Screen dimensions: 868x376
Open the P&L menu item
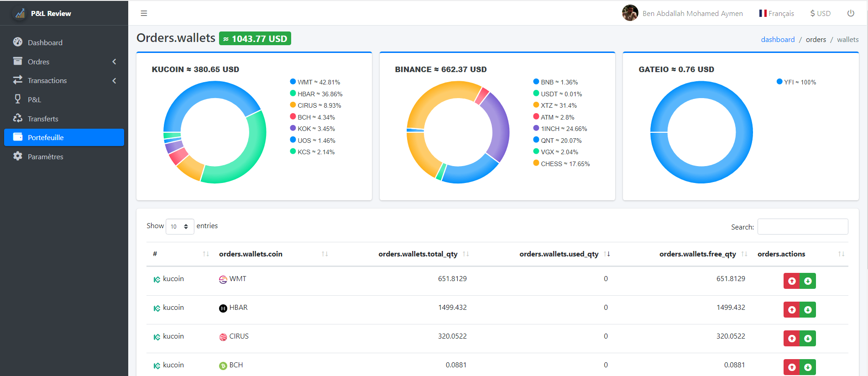pyautogui.click(x=64, y=99)
